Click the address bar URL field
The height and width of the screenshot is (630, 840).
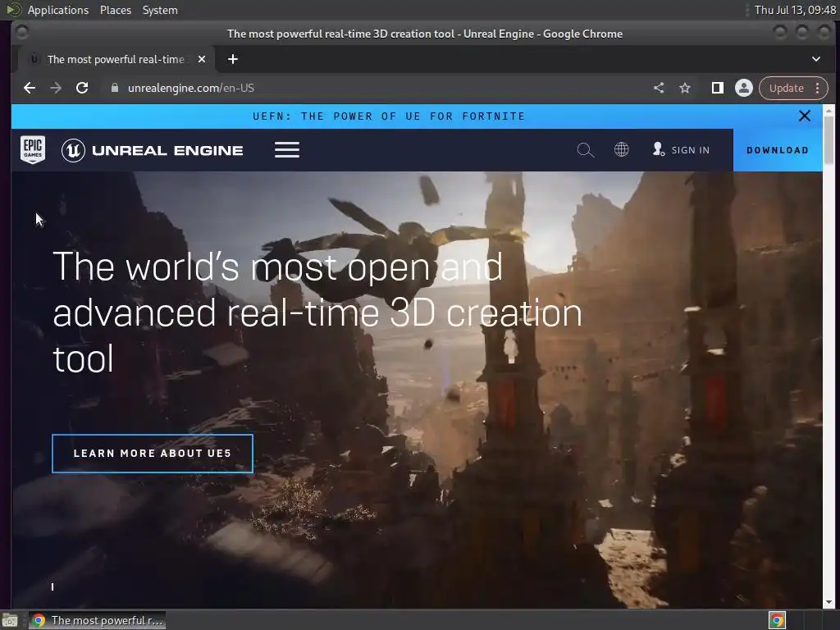click(375, 88)
